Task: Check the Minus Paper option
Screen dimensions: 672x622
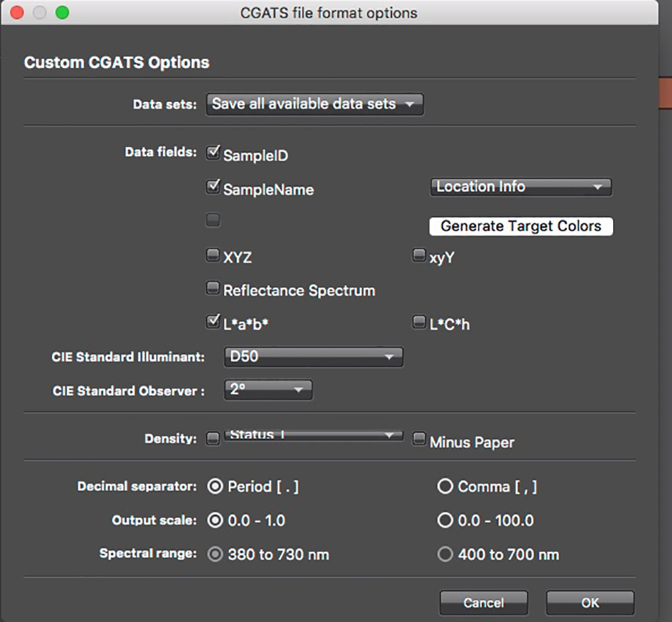Action: [x=419, y=439]
